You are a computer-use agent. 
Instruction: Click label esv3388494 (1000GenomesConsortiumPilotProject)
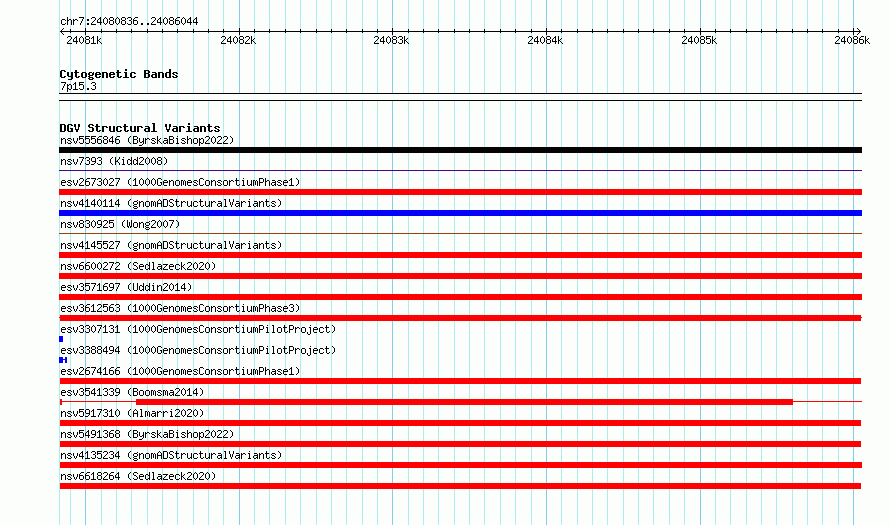[198, 350]
